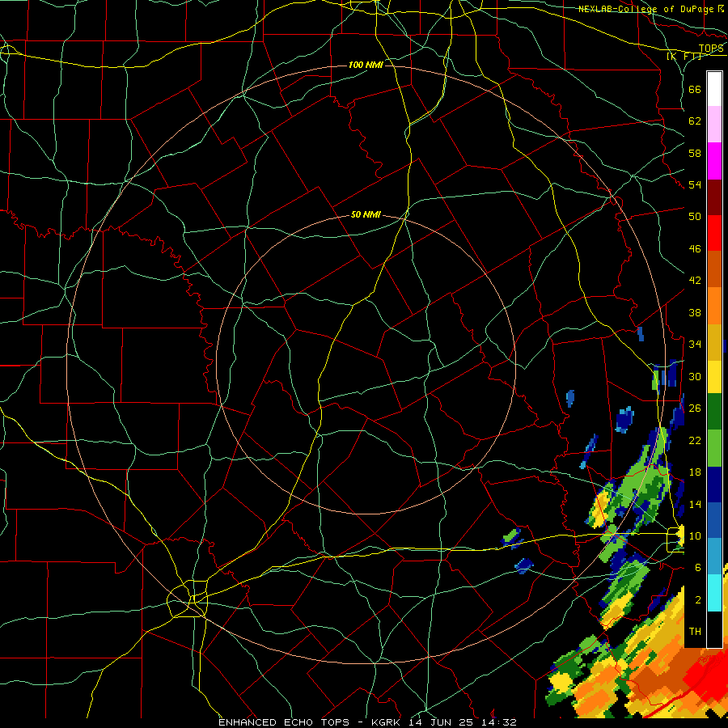
Task: Click the legend value '54'
Action: 695,184
